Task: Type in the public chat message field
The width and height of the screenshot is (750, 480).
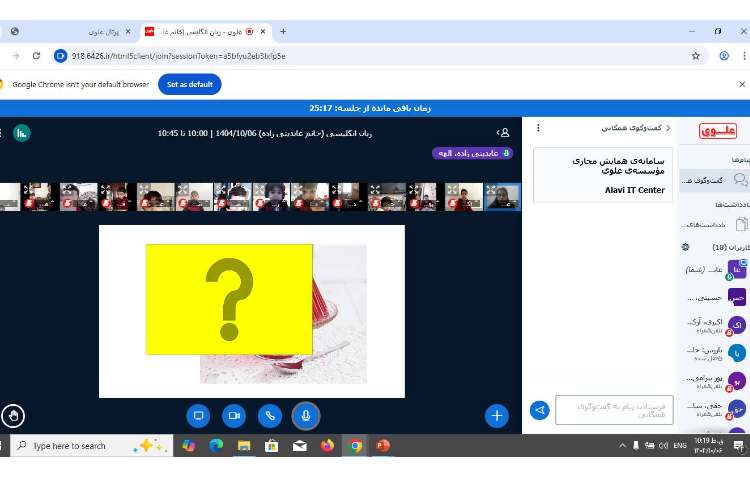Action: pos(614,410)
